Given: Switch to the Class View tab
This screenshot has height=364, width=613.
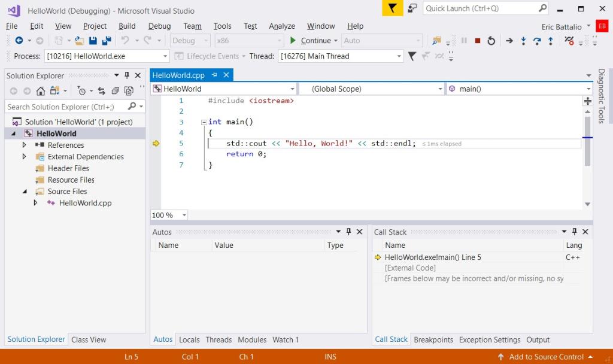Looking at the screenshot, I should (x=88, y=339).
